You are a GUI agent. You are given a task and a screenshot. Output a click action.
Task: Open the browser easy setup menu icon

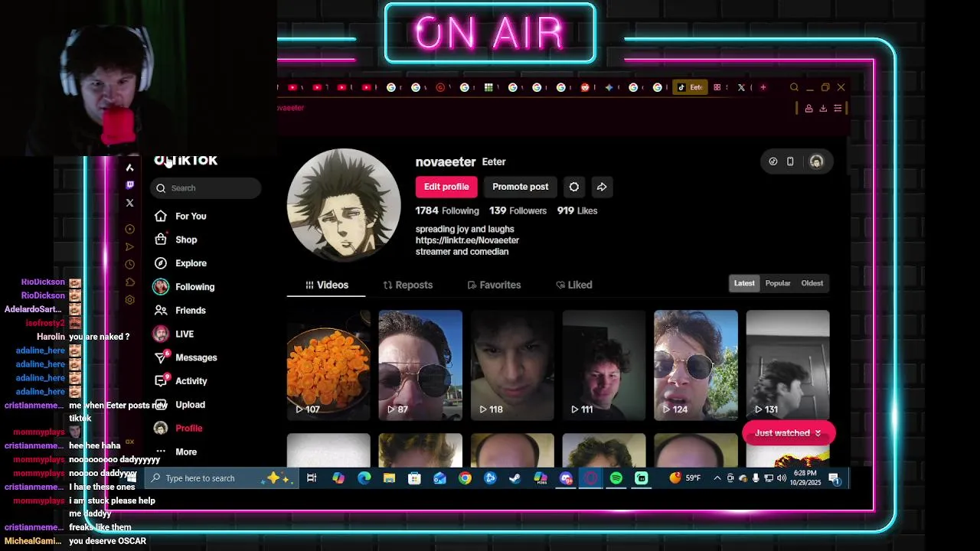coord(838,109)
